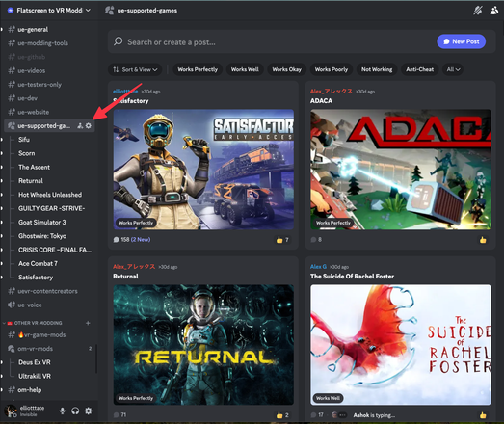
Task: Collapse the Other VR Modding category
Action: [x=35, y=323]
